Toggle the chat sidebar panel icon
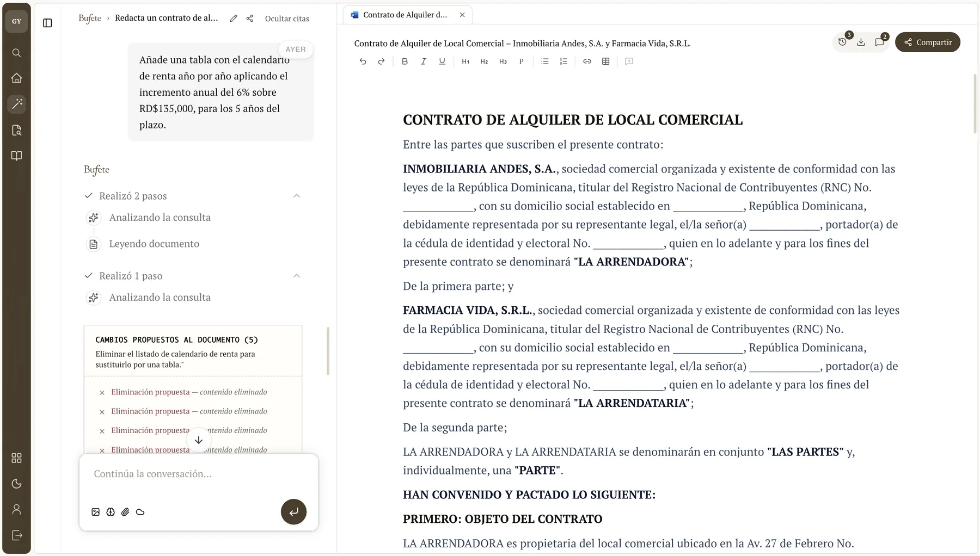Image resolution: width=980 pixels, height=556 pixels. (x=47, y=23)
